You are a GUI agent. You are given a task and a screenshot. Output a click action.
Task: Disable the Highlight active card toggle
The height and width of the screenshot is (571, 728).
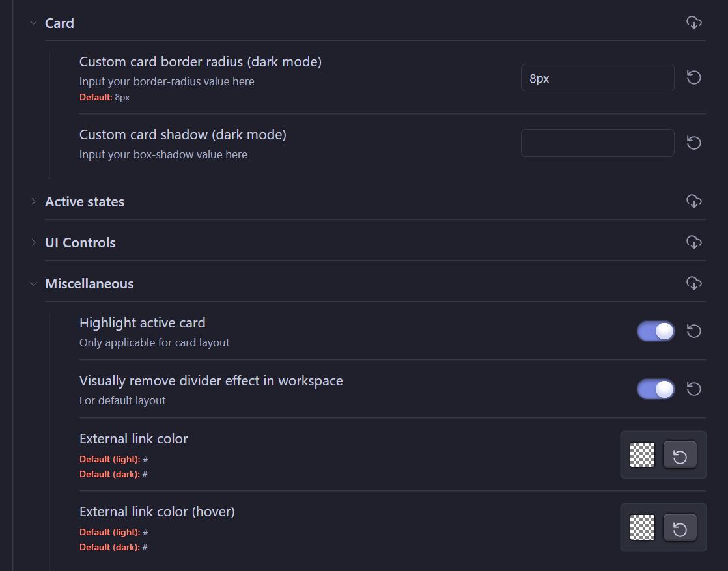pos(656,331)
